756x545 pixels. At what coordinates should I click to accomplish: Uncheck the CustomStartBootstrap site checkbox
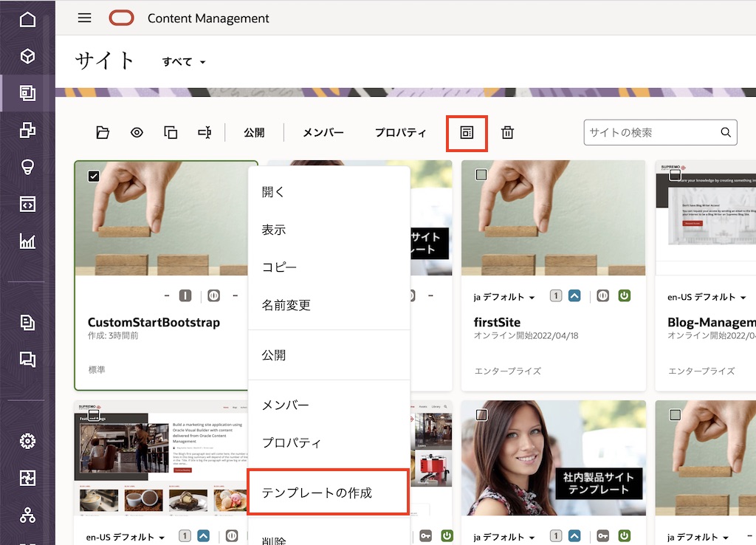click(x=94, y=176)
